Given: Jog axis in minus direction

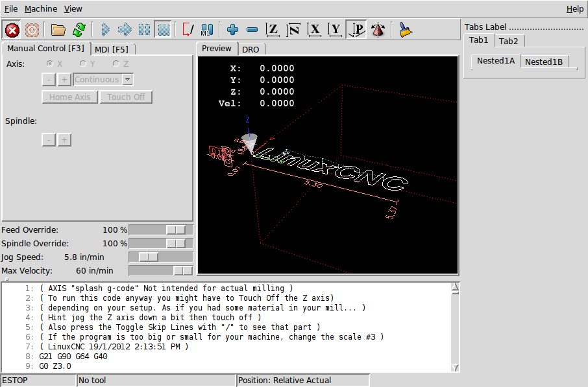Looking at the screenshot, I should [49, 80].
